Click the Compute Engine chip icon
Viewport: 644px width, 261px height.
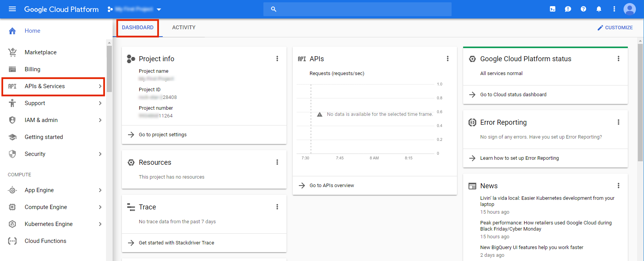[x=12, y=207]
